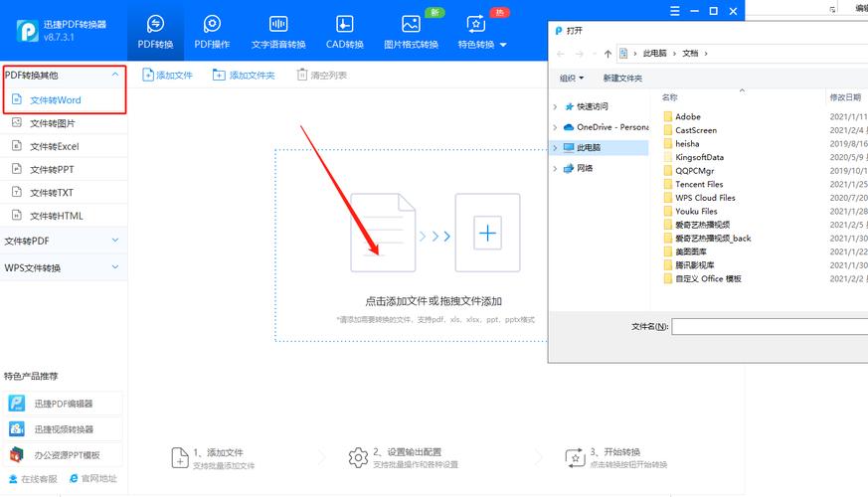Click the 文件转Word document icon
Viewport: 868px width, 497px height.
(x=17, y=99)
